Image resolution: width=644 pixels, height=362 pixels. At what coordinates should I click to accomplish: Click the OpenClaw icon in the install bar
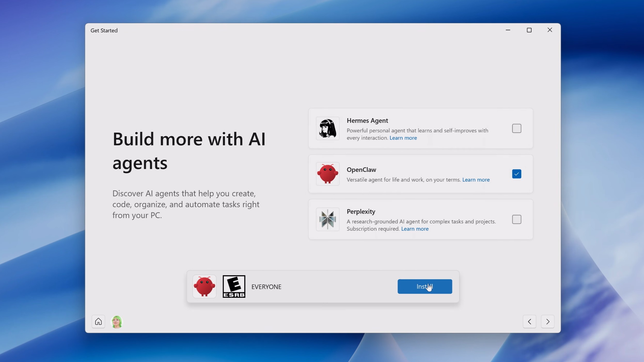[204, 286]
